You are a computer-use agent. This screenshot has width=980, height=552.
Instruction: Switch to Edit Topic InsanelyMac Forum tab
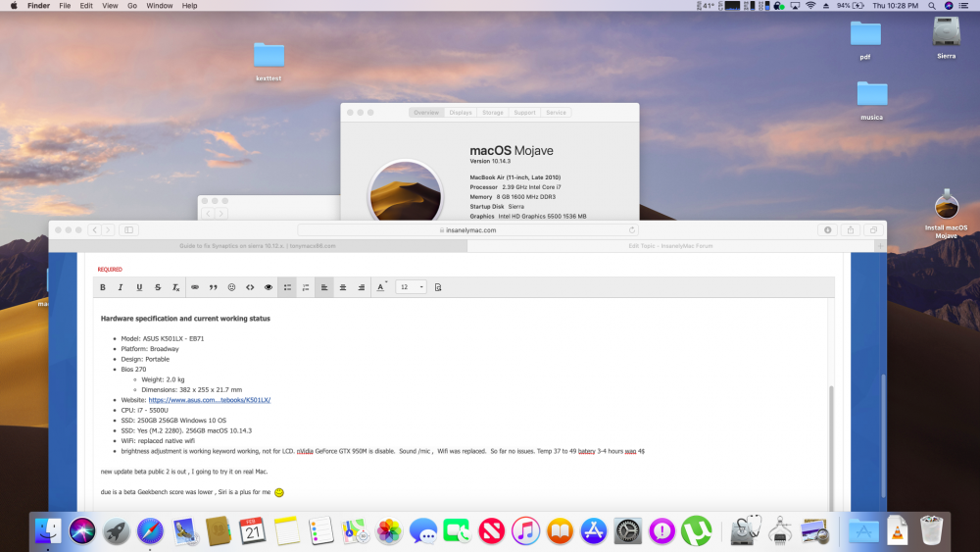670,246
